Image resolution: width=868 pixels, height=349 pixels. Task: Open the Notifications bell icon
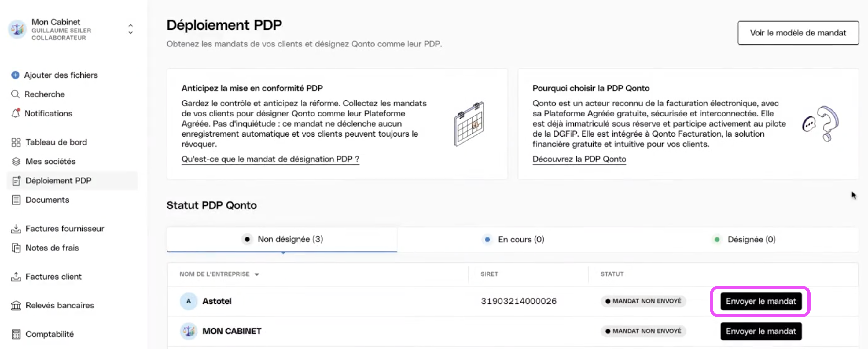pyautogui.click(x=16, y=113)
